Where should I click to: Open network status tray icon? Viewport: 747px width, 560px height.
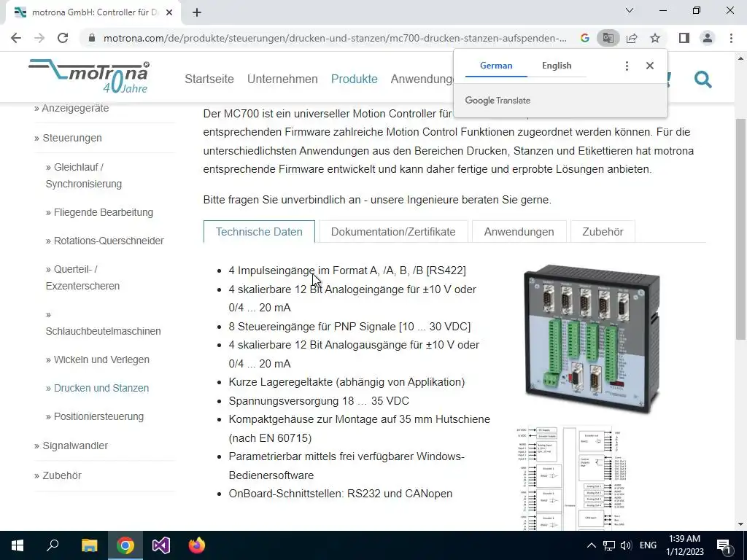click(x=609, y=545)
